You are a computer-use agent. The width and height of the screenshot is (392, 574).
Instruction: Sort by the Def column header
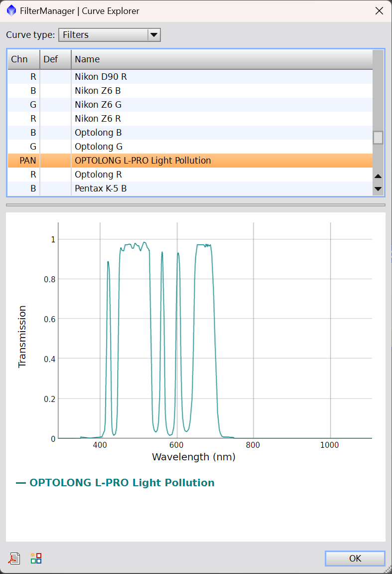(x=56, y=59)
